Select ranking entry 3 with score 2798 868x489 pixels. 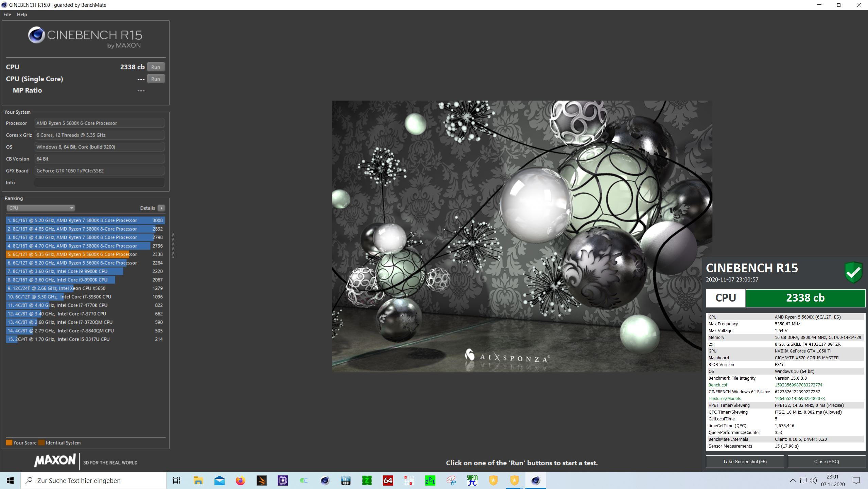pos(85,237)
